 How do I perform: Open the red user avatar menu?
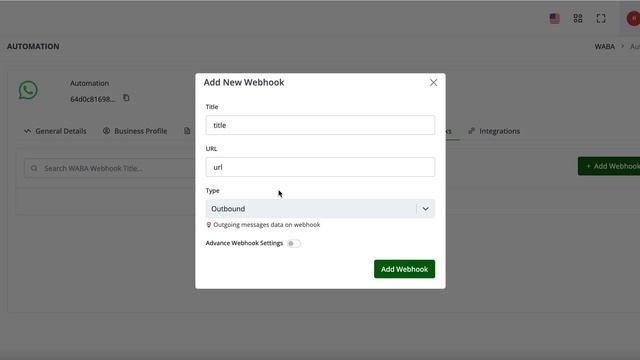click(633, 18)
